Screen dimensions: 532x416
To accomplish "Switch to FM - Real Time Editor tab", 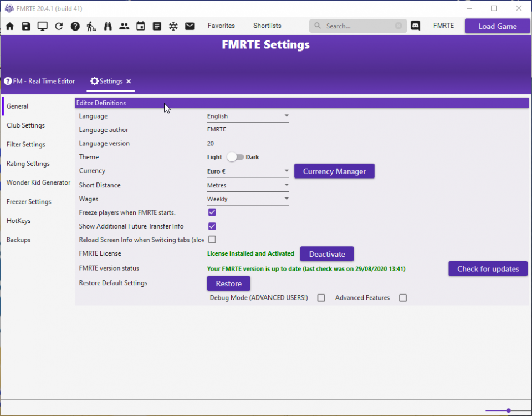I will [x=39, y=81].
